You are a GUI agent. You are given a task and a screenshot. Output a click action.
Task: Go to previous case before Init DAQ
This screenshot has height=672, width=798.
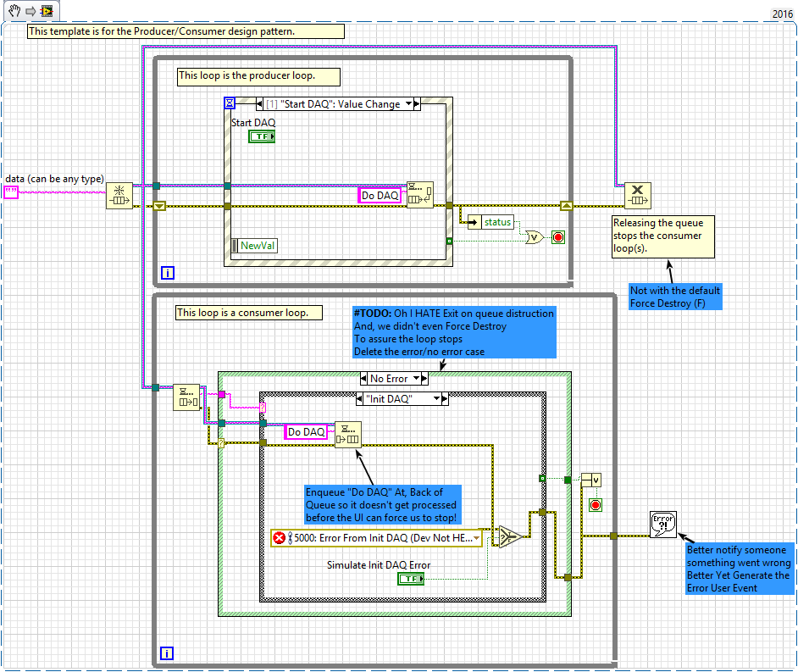coord(359,398)
